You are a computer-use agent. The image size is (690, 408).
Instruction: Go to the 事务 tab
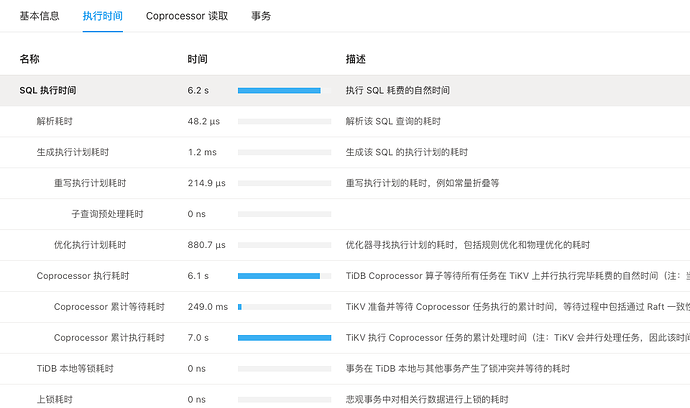click(261, 16)
